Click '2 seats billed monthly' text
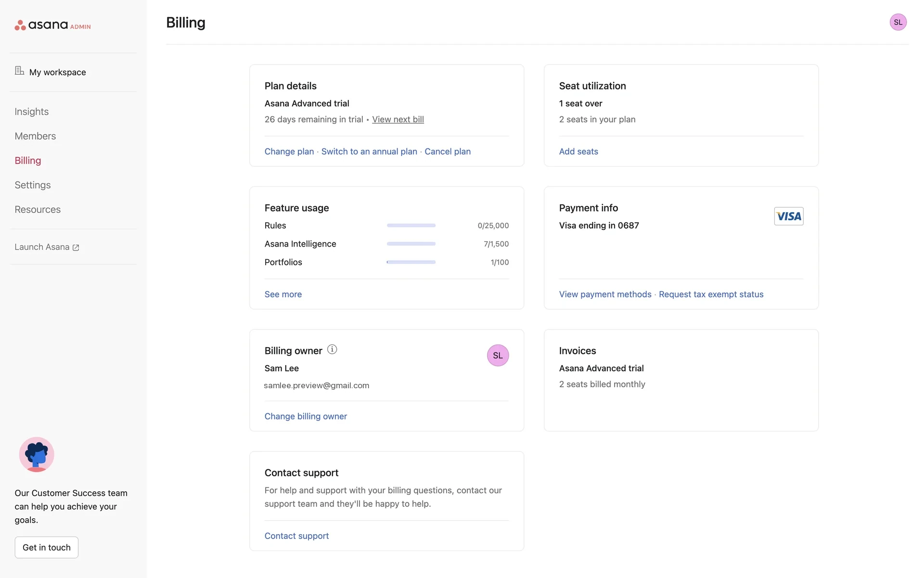 coord(602,384)
